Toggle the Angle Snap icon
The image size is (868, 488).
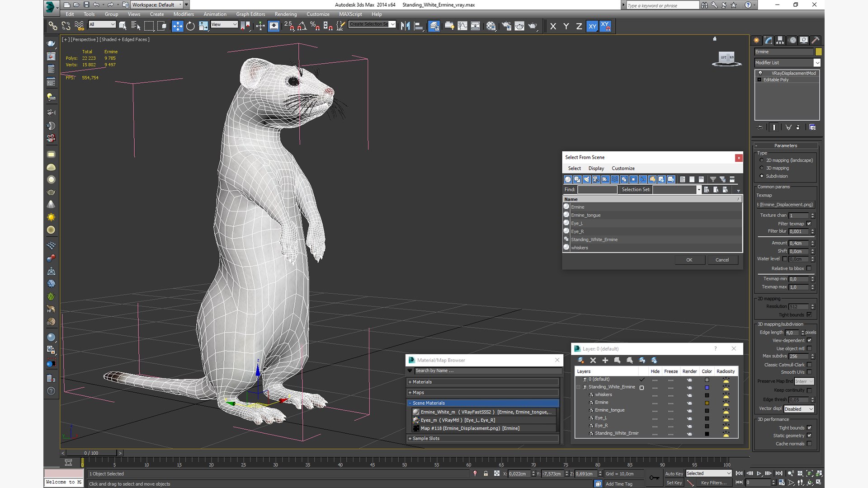click(x=302, y=26)
